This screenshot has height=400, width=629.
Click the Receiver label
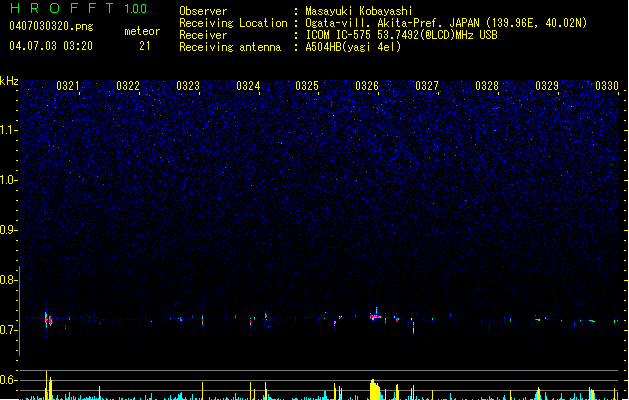[x=203, y=35]
